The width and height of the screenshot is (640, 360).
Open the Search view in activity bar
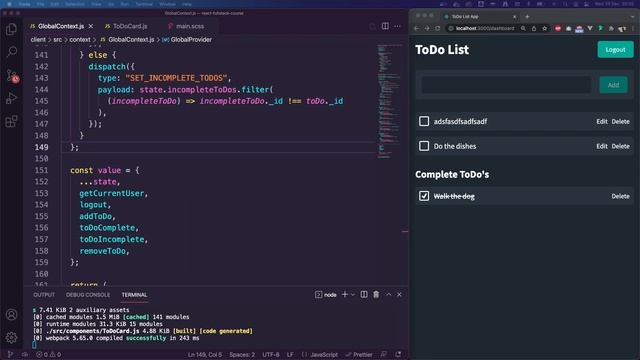click(11, 52)
